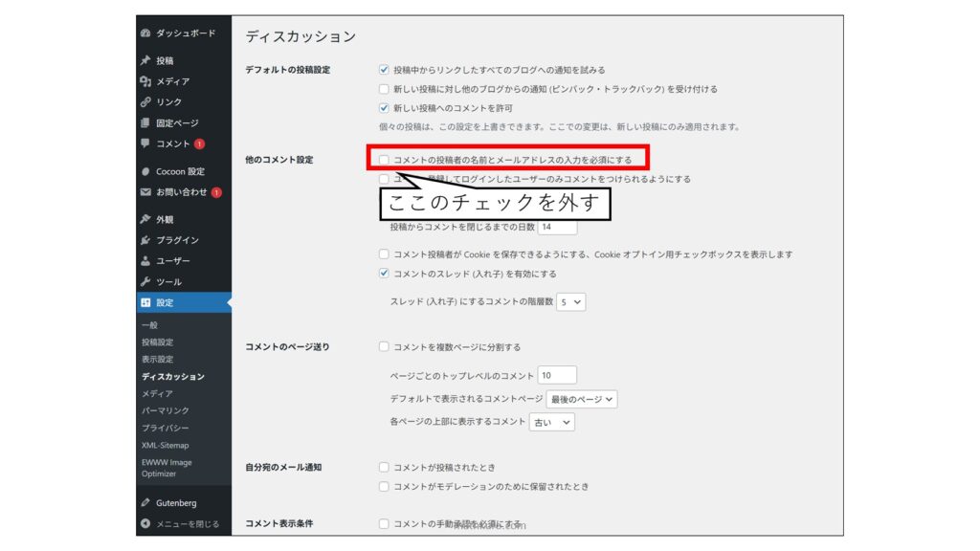Click the chain icon for リンク

click(x=145, y=101)
